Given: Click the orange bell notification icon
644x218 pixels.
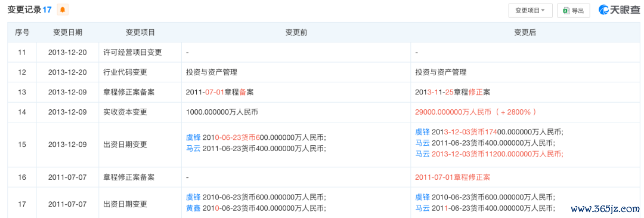Looking at the screenshot, I should 63,10.
